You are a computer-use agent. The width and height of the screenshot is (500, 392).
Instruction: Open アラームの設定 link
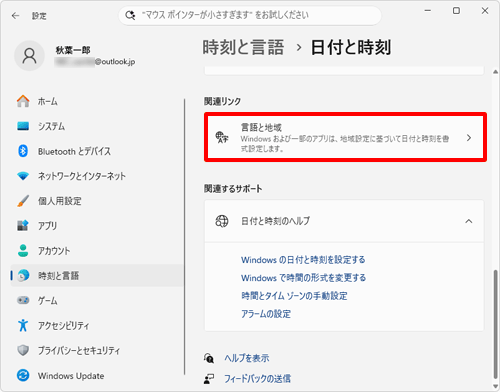click(x=266, y=314)
